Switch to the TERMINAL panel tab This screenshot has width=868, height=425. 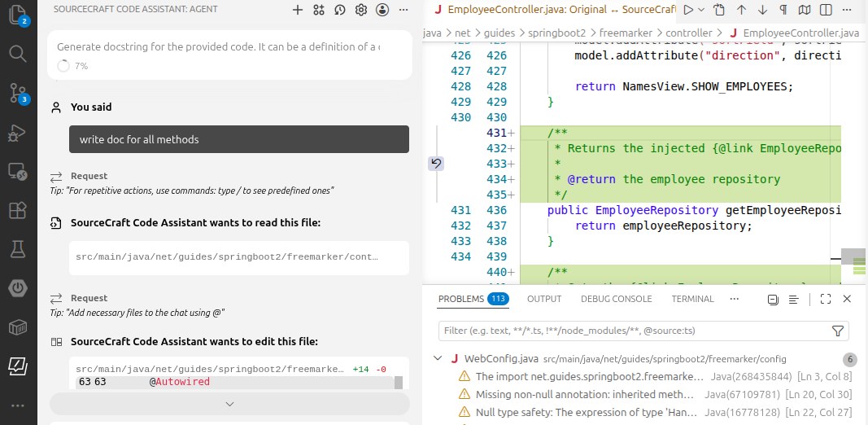click(692, 299)
